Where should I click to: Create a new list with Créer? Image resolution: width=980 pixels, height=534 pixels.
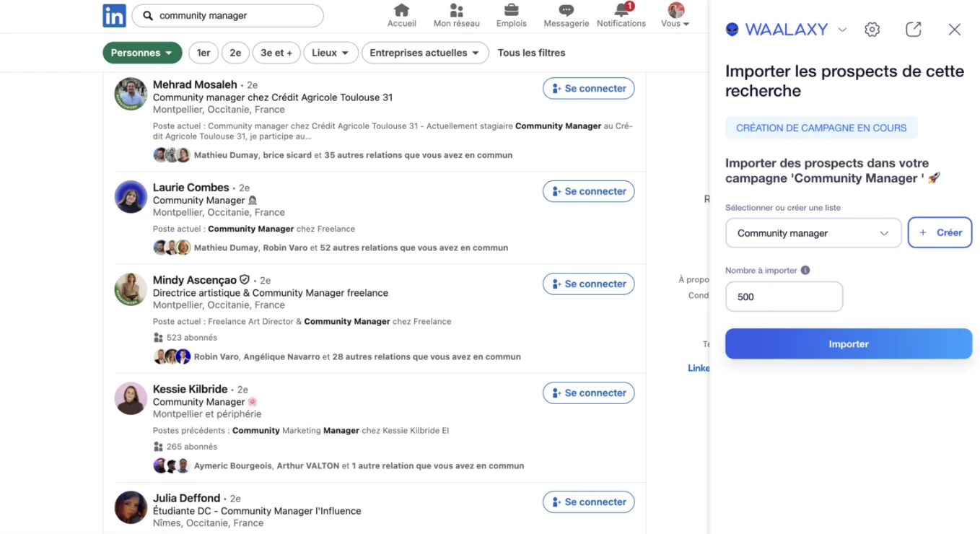coord(940,233)
